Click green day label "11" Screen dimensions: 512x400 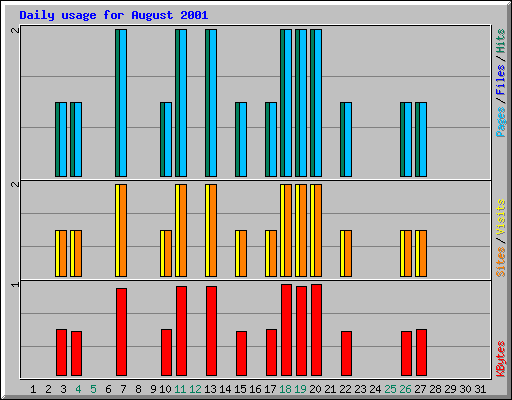[x=180, y=389]
